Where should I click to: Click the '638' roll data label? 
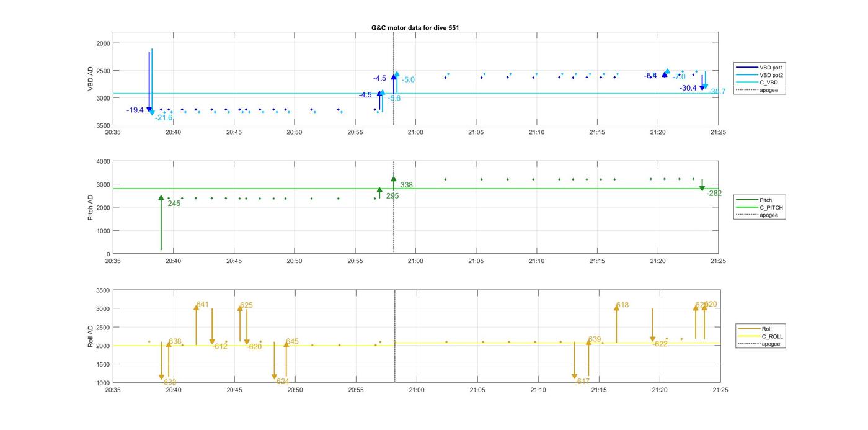coord(175,342)
